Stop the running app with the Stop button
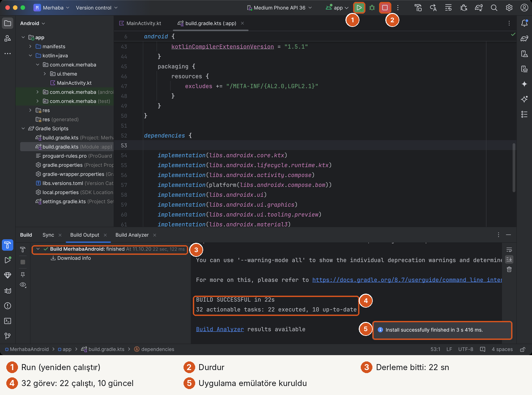The image size is (532, 395). point(385,8)
